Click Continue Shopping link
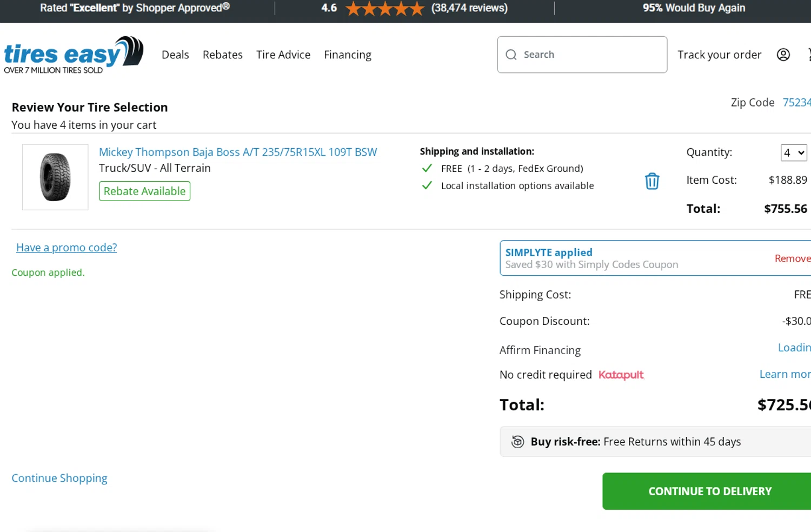 (59, 478)
